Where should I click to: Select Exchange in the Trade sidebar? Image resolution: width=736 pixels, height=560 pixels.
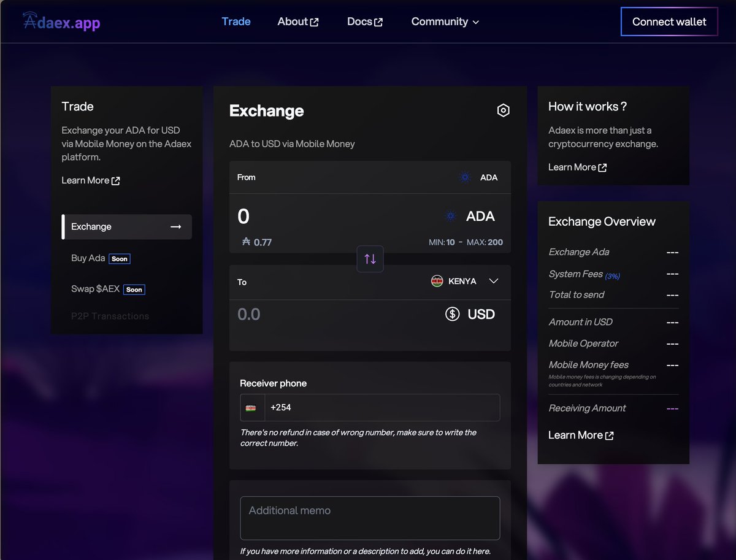[x=127, y=227]
